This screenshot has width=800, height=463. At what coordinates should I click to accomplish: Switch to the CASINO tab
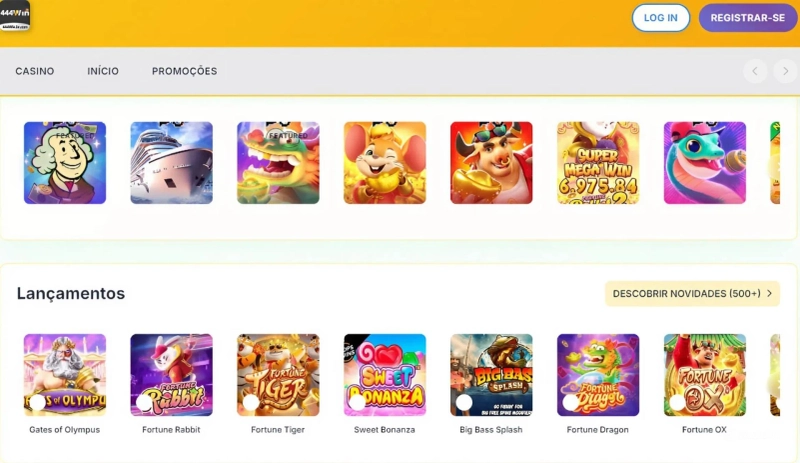[x=35, y=71]
